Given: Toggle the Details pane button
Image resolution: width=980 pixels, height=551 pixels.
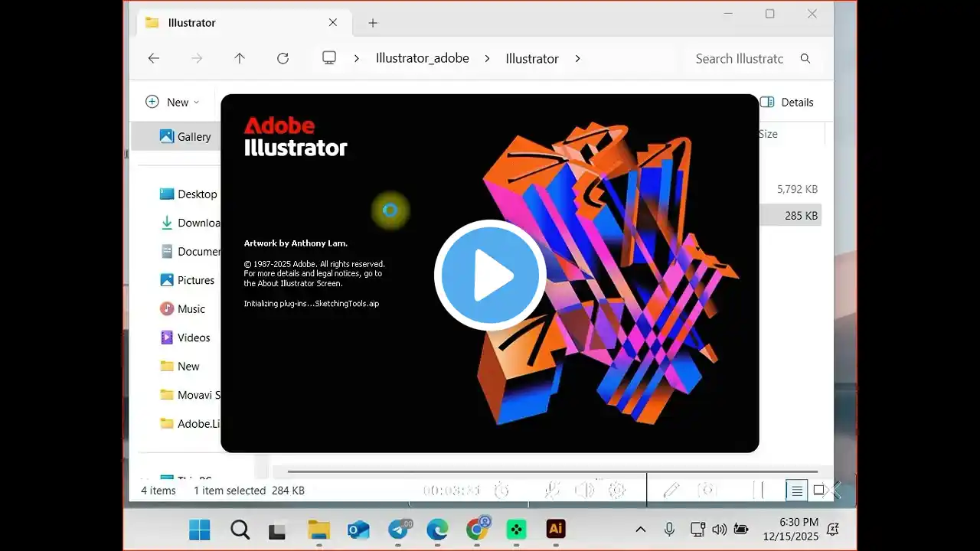Looking at the screenshot, I should click(786, 102).
